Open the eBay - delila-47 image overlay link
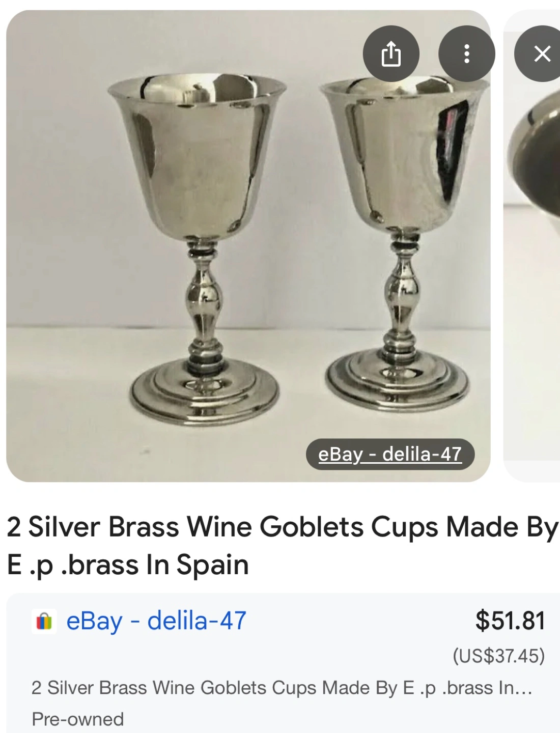Screen dimensions: 560x733 (390, 454)
